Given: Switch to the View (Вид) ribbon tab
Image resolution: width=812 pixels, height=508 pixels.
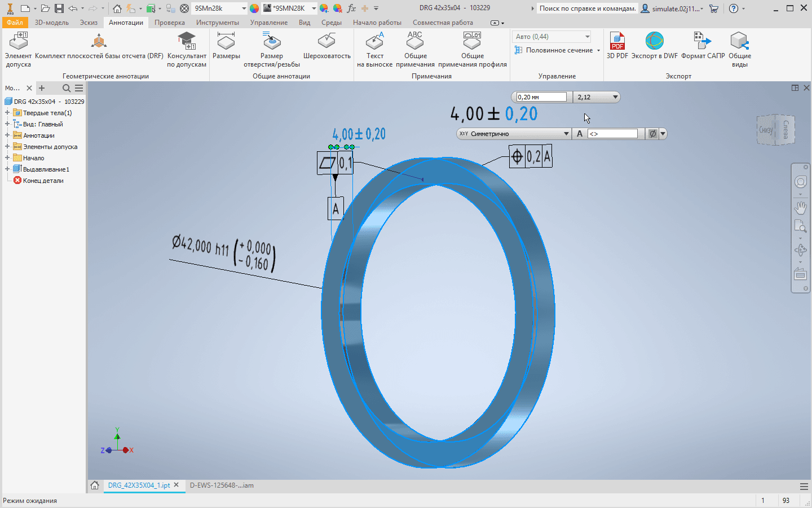Looking at the screenshot, I should click(304, 23).
